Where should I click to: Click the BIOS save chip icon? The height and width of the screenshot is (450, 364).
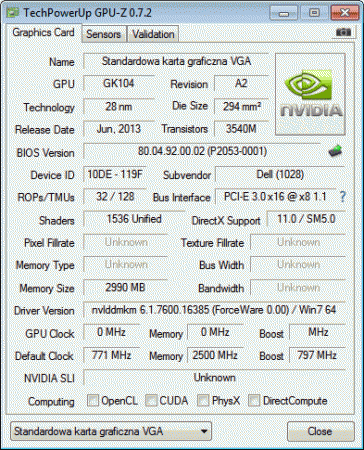pos(335,151)
